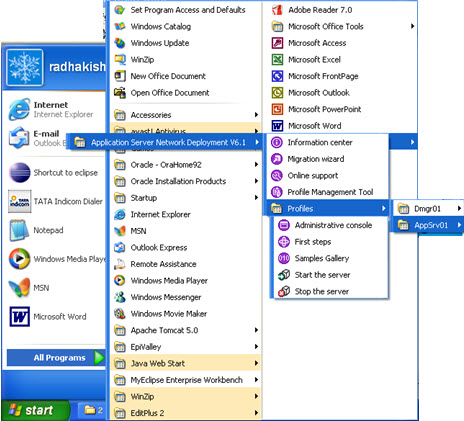Select the AppSrv01 profile entry
This screenshot has height=421, width=464.
click(x=428, y=225)
